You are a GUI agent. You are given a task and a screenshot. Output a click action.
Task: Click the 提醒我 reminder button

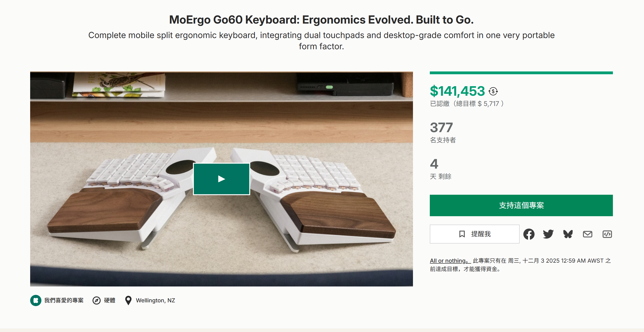point(474,234)
